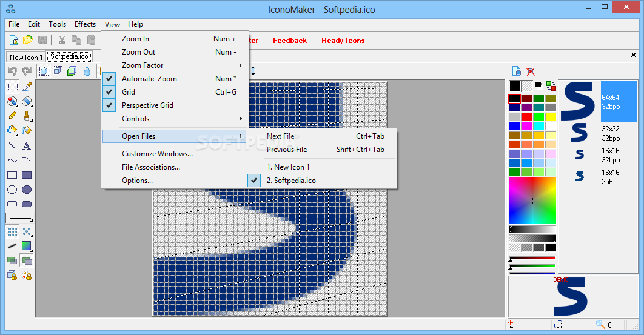Click the Redo arrow icon
The height and width of the screenshot is (335, 644).
pyautogui.click(x=27, y=71)
